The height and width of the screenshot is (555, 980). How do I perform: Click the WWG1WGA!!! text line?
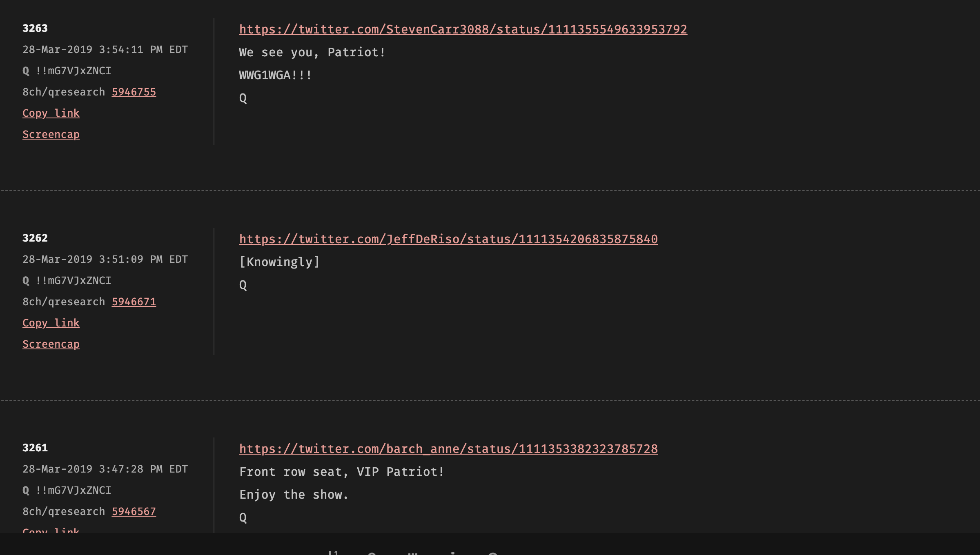[276, 75]
